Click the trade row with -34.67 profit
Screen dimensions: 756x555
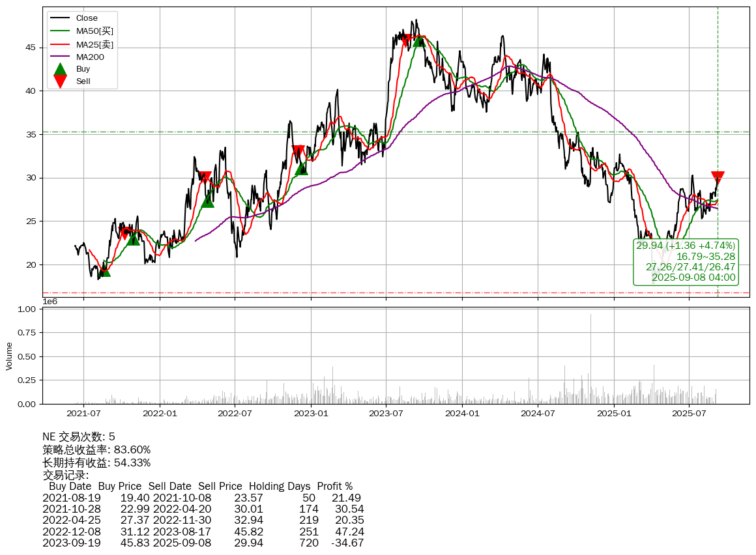pos(203,543)
